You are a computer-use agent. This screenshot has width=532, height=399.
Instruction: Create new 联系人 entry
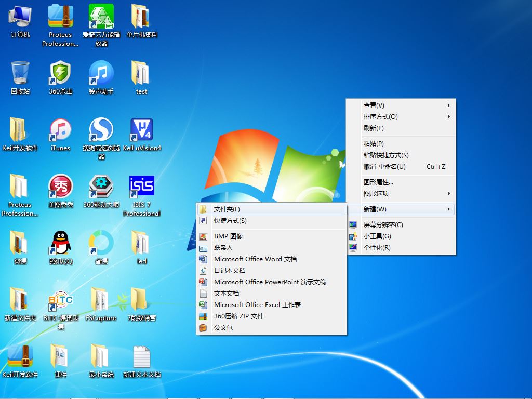point(271,248)
